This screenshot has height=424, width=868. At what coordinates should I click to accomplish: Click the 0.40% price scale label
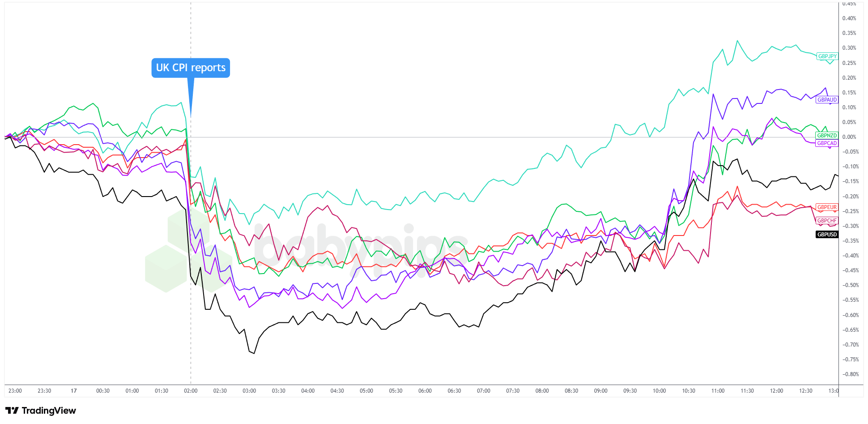pyautogui.click(x=849, y=18)
